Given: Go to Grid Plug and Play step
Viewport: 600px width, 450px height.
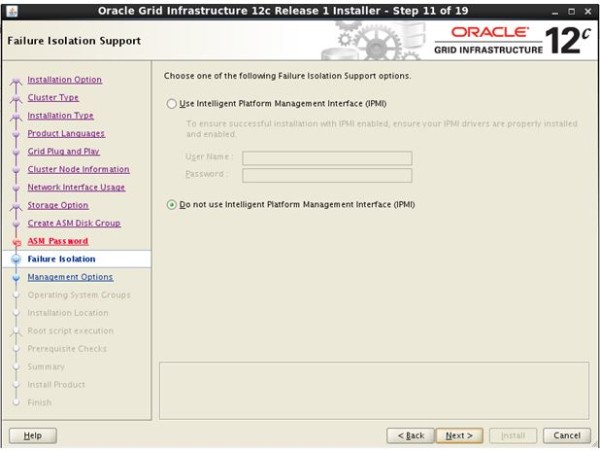Looking at the screenshot, I should point(63,152).
